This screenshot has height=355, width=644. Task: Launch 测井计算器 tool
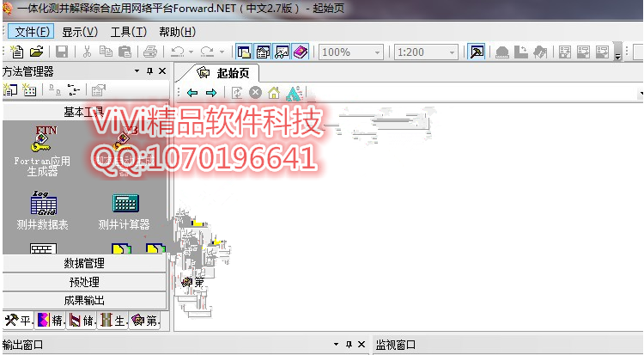tap(124, 211)
